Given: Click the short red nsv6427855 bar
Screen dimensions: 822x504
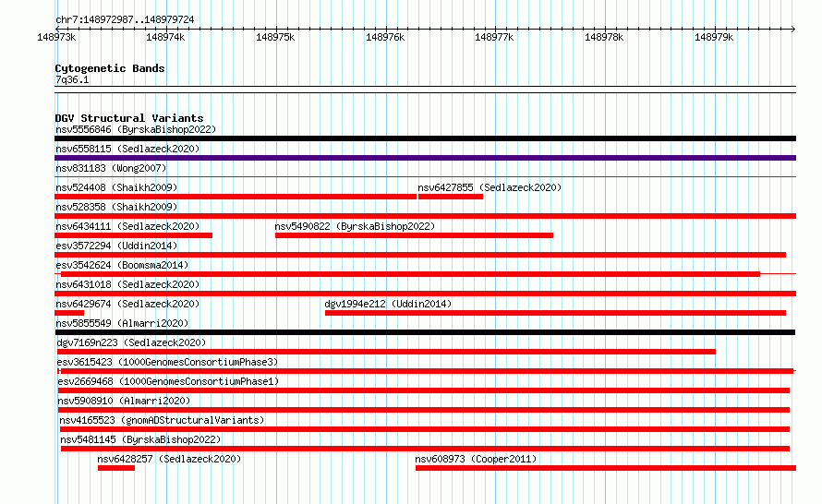Looking at the screenshot, I should 451,197.
